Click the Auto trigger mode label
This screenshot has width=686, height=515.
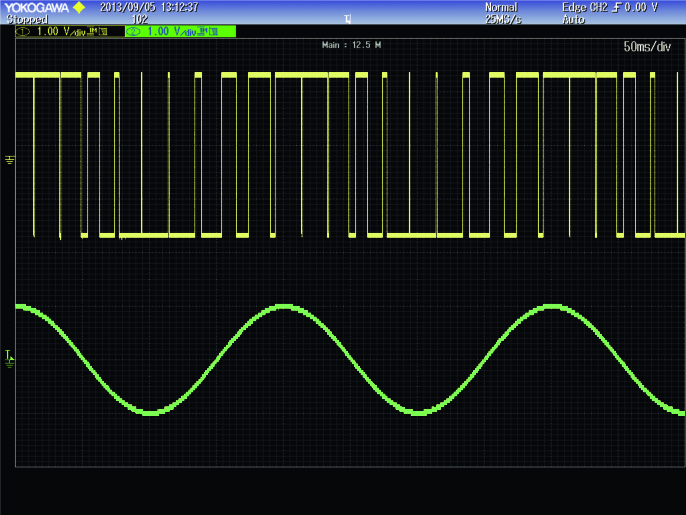coord(574,20)
